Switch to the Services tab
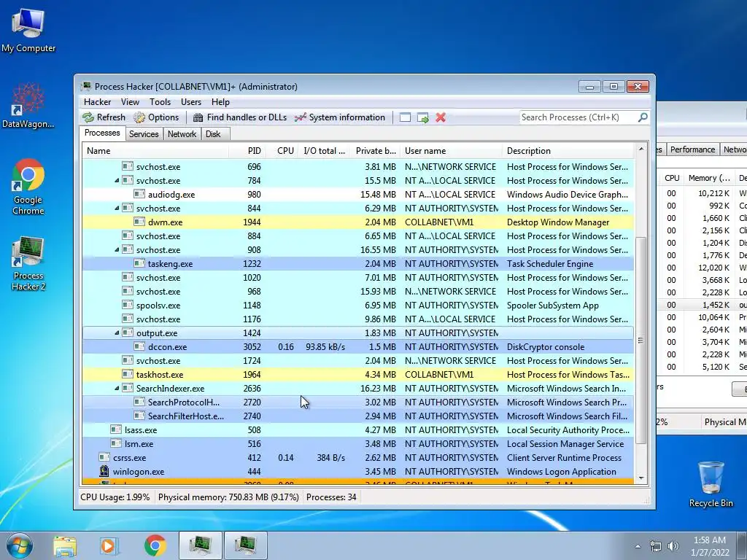The width and height of the screenshot is (747, 560). [x=144, y=134]
